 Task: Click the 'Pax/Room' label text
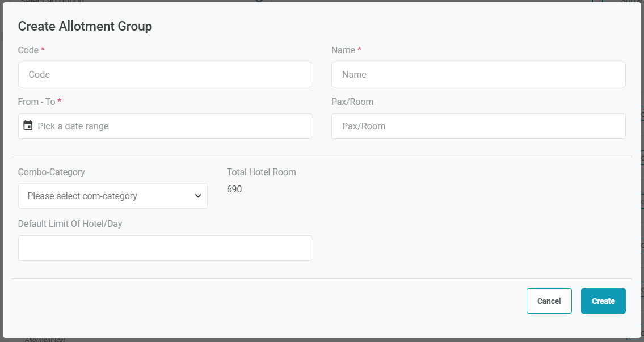[x=352, y=102]
